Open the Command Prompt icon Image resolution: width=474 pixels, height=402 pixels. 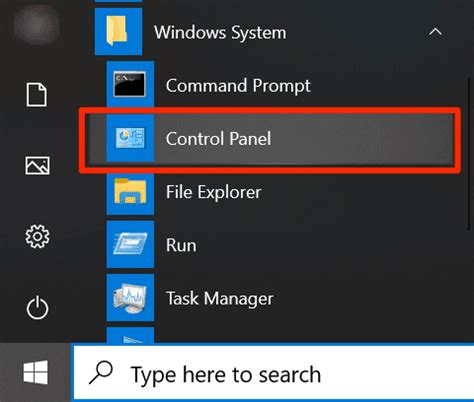click(130, 85)
